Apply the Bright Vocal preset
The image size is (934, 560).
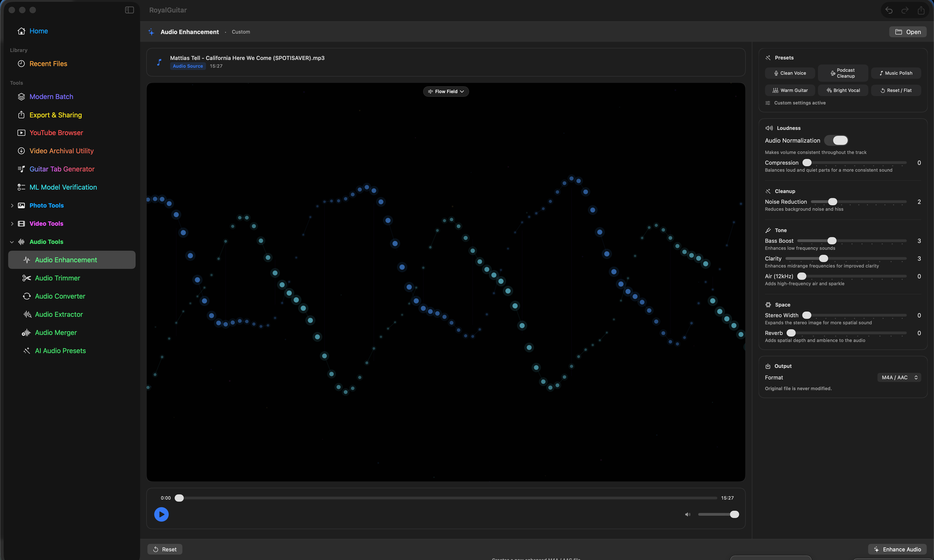[843, 91]
